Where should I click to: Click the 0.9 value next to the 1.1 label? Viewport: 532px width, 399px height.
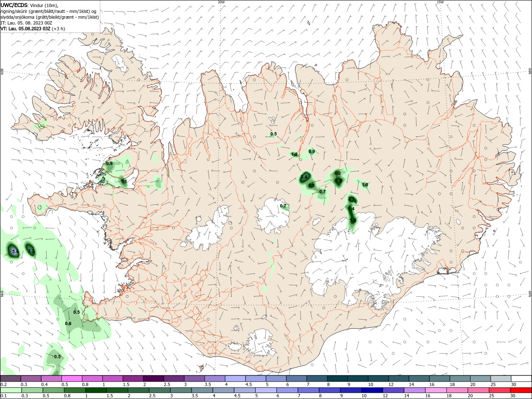click(x=109, y=163)
